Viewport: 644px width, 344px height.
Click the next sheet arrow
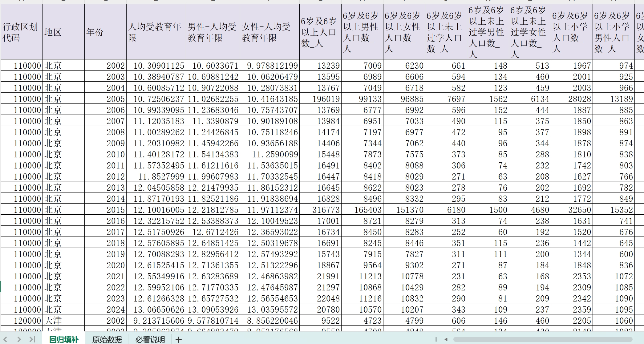pos(19,339)
